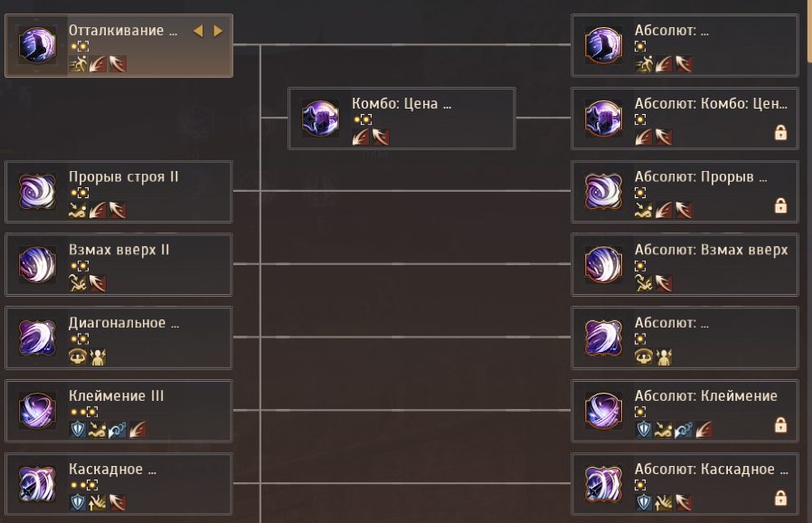The image size is (812, 523).
Task: Toggle the lock on Абсолют: Комбо: Цена
Action: click(780, 133)
